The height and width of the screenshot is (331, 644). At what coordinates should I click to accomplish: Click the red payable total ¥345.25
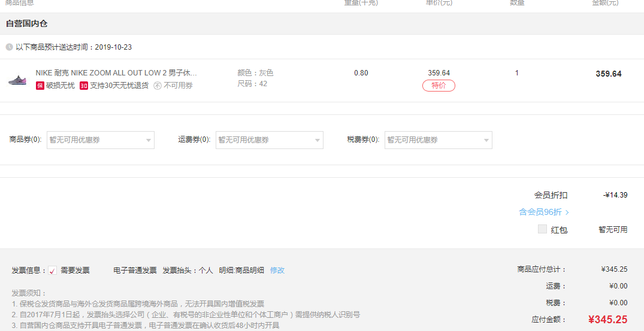tap(608, 320)
